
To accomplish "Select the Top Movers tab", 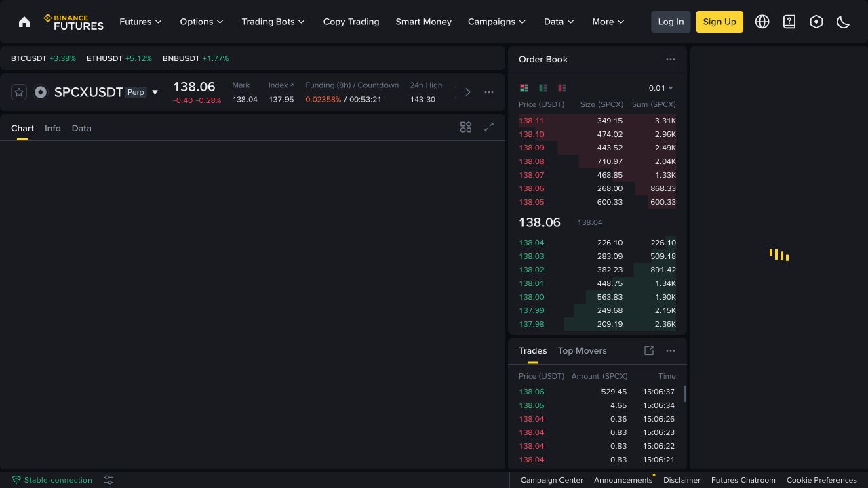I will coord(583,350).
